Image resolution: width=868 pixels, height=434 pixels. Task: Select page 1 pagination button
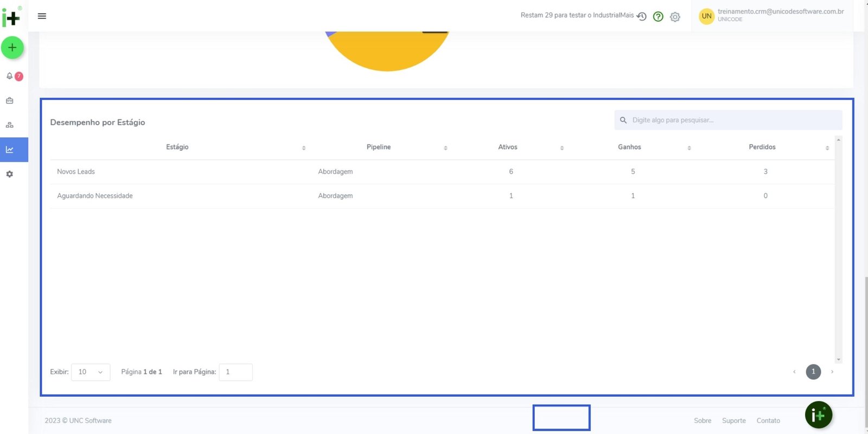(813, 372)
